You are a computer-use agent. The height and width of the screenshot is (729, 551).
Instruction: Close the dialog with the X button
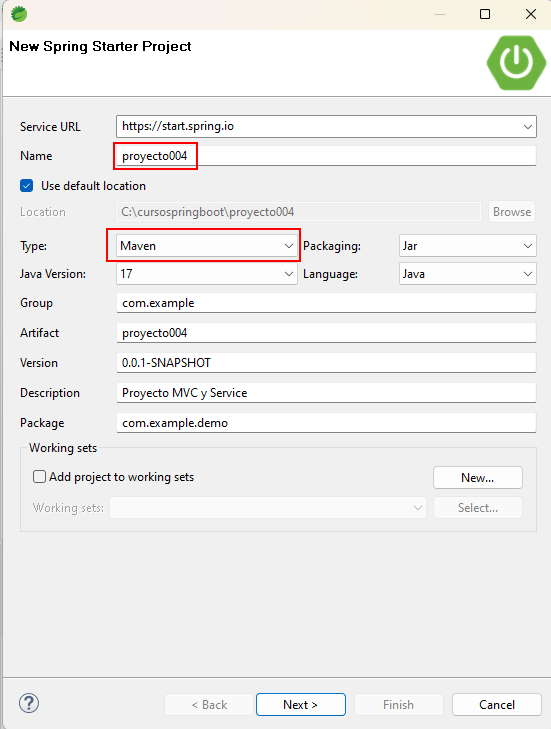(531, 14)
